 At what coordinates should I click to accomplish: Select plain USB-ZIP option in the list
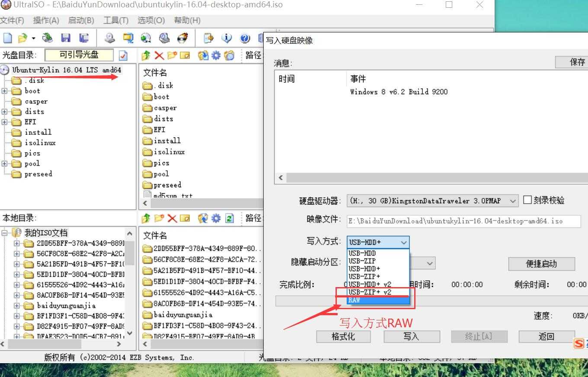[x=378, y=261]
